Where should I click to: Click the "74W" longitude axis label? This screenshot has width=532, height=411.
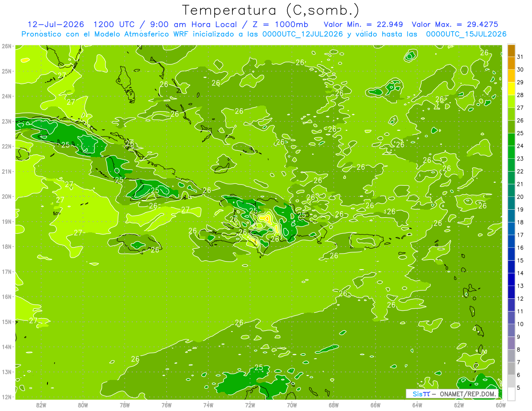(208, 405)
